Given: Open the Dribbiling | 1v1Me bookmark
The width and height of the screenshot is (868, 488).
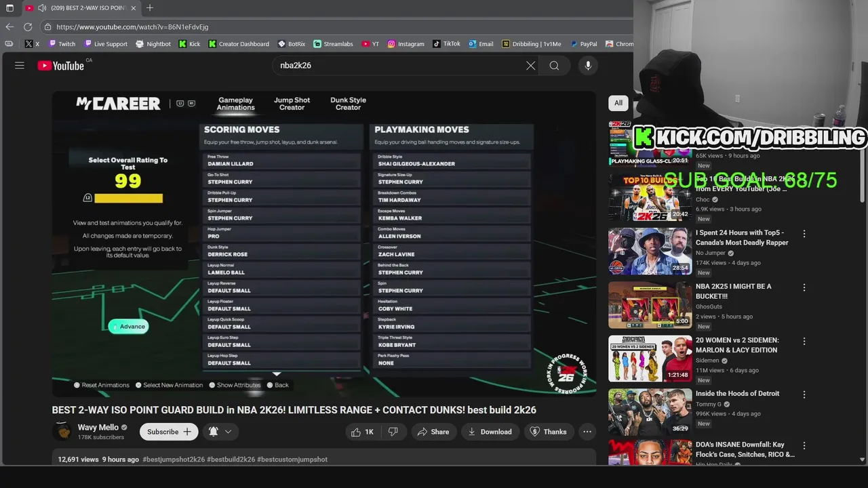Looking at the screenshot, I should click(532, 44).
